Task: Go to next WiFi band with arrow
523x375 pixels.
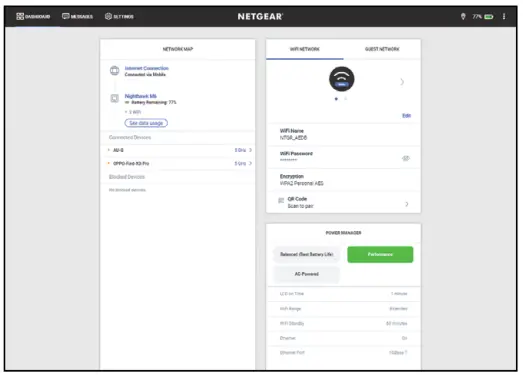Action: pyautogui.click(x=402, y=82)
